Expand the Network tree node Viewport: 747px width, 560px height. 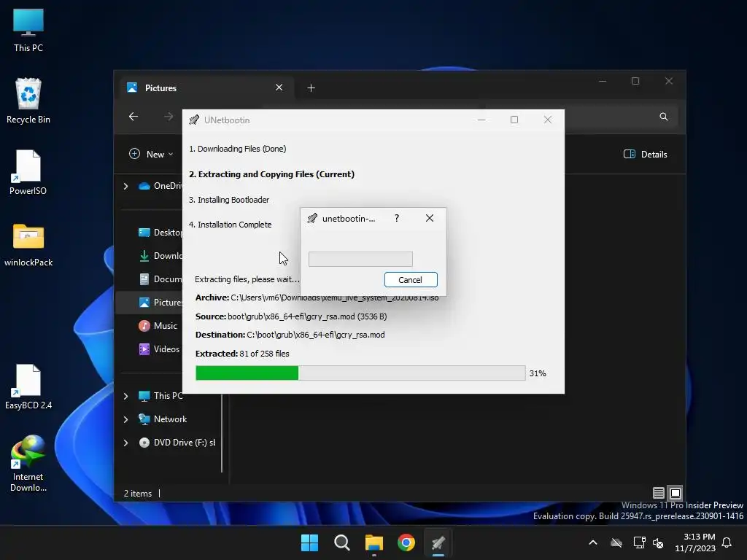(x=125, y=419)
